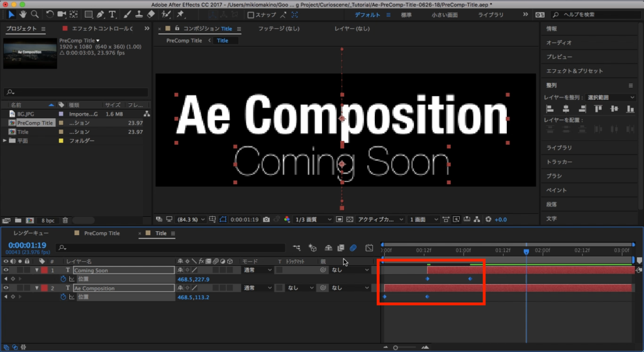Select the 標準 workspace
The image size is (644, 352).
click(x=406, y=14)
